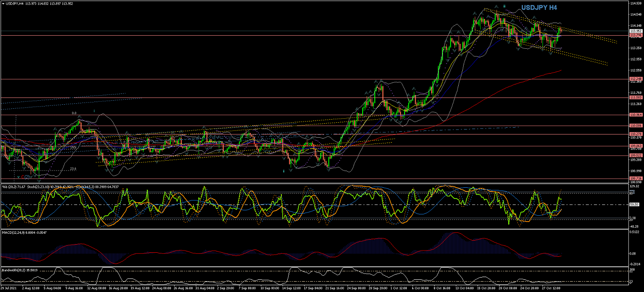Viewport: 644px width, 292px height.
Task: Click the current price tag 113.952
Action: [x=636, y=31]
